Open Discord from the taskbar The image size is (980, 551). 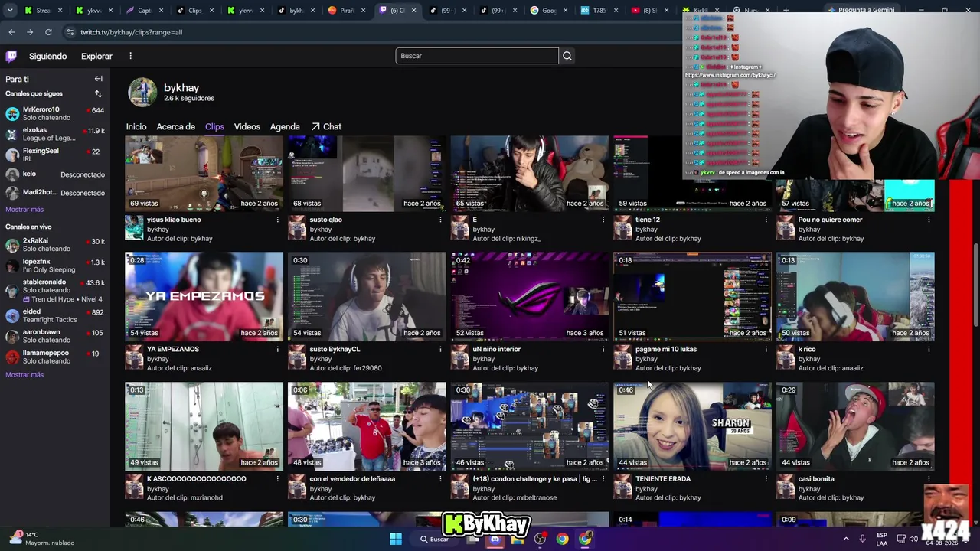495,539
